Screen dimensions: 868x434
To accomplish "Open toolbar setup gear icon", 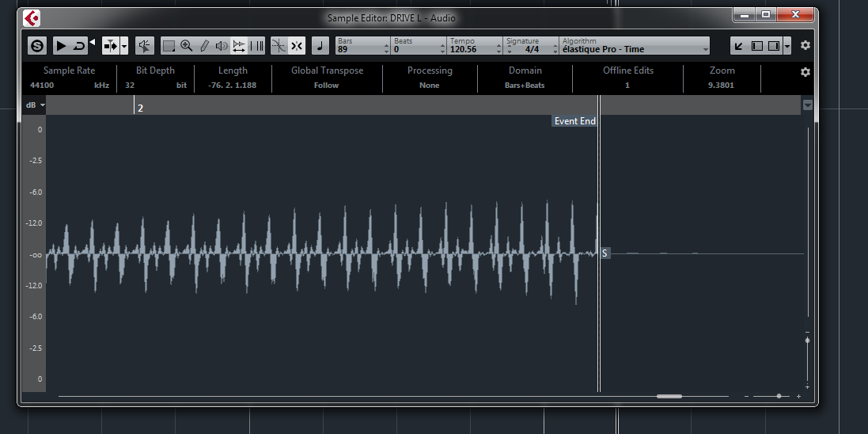I will pos(805,45).
